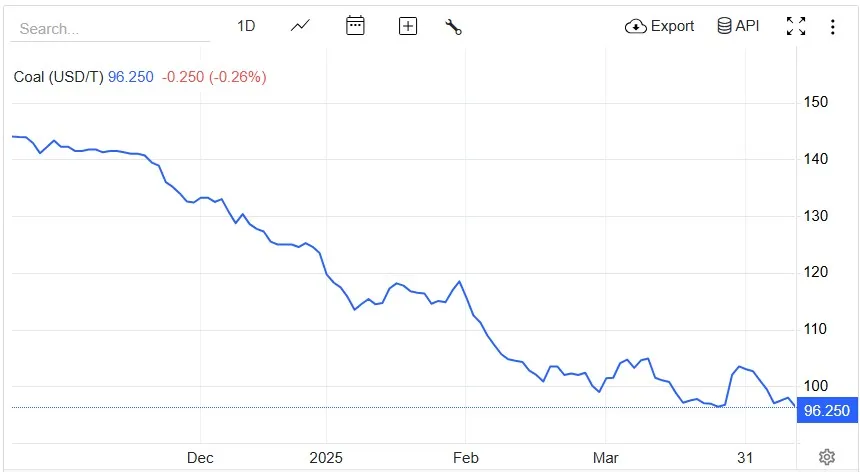The width and height of the screenshot is (860, 472).
Task: Click the Mar time axis label
Action: pos(606,458)
